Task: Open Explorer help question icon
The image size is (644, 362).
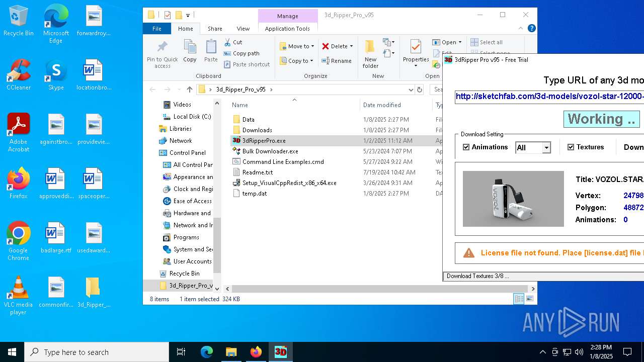Action: click(531, 29)
